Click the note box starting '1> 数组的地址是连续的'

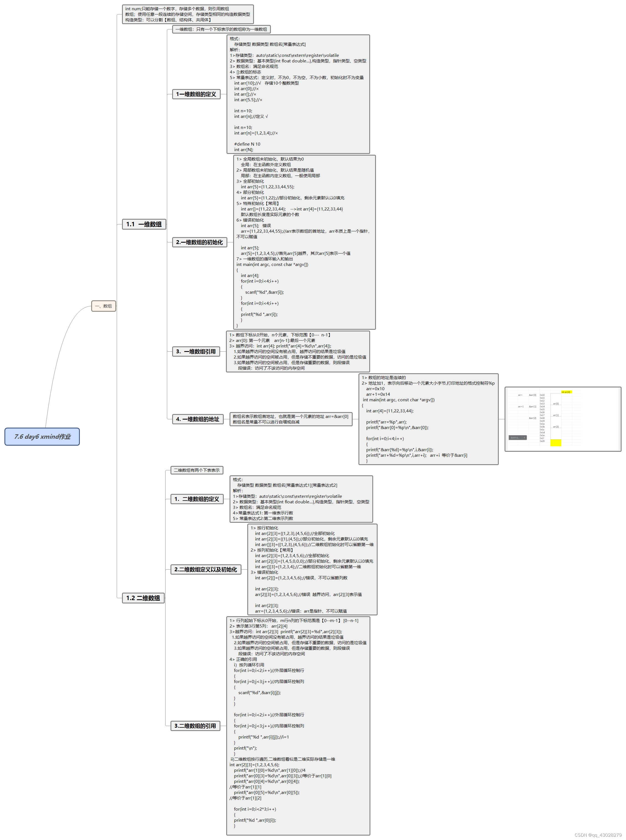pyautogui.click(x=428, y=419)
